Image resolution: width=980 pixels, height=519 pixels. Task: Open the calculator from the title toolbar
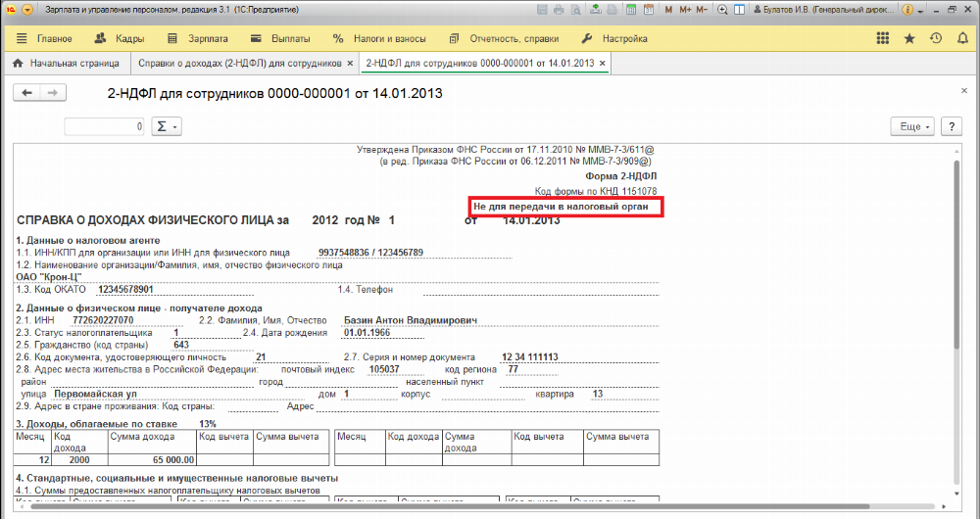(x=630, y=10)
